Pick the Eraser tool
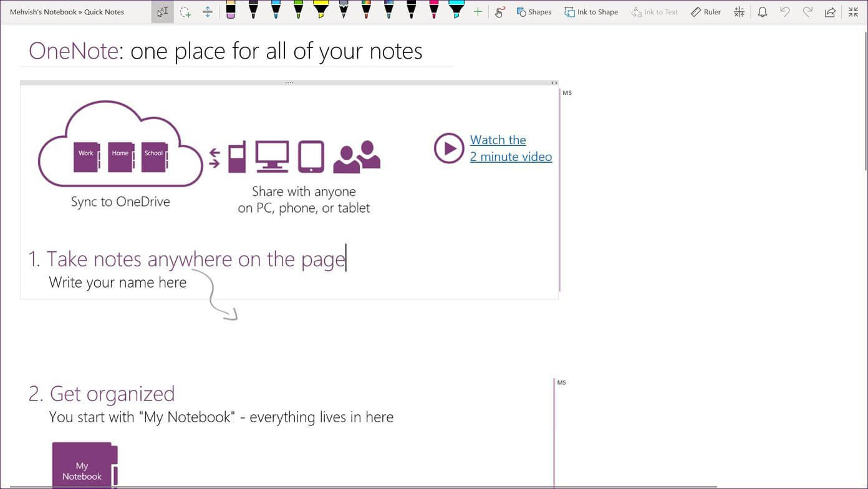The width and height of the screenshot is (868, 489). tap(231, 10)
